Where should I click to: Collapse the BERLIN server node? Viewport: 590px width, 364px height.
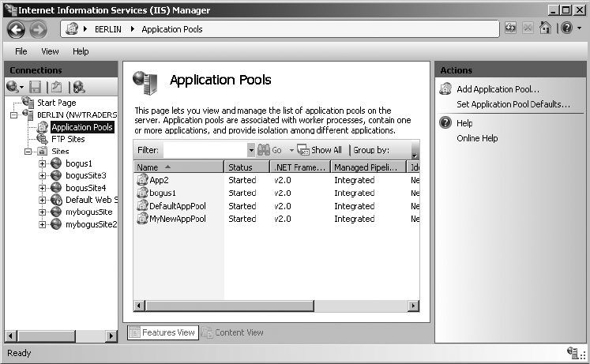13,115
